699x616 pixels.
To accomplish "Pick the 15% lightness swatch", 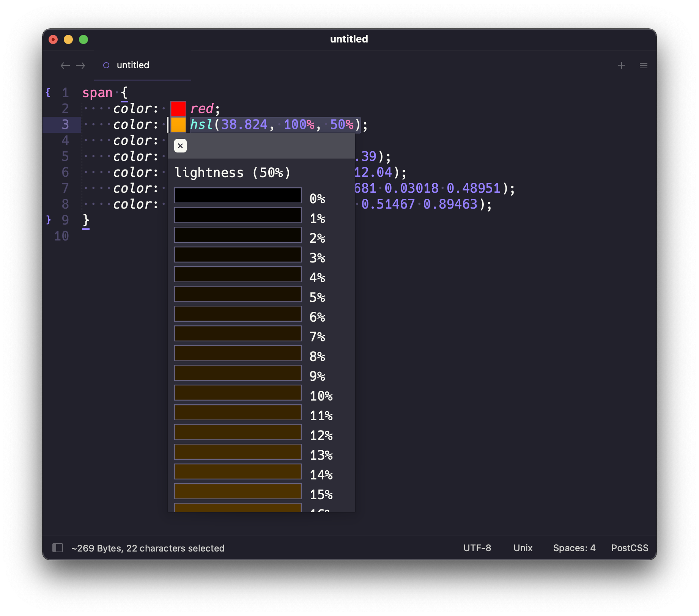I will pos(238,491).
